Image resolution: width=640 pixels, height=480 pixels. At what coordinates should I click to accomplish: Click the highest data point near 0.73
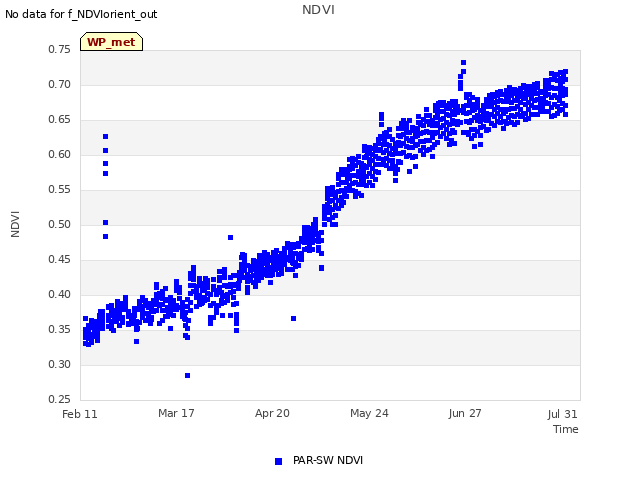[463, 62]
